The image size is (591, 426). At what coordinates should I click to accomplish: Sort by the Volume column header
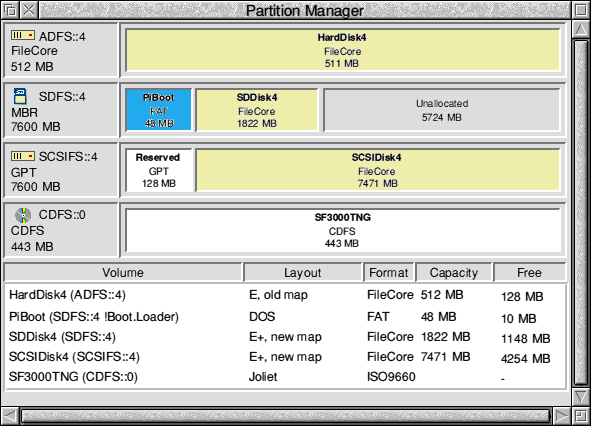(123, 272)
